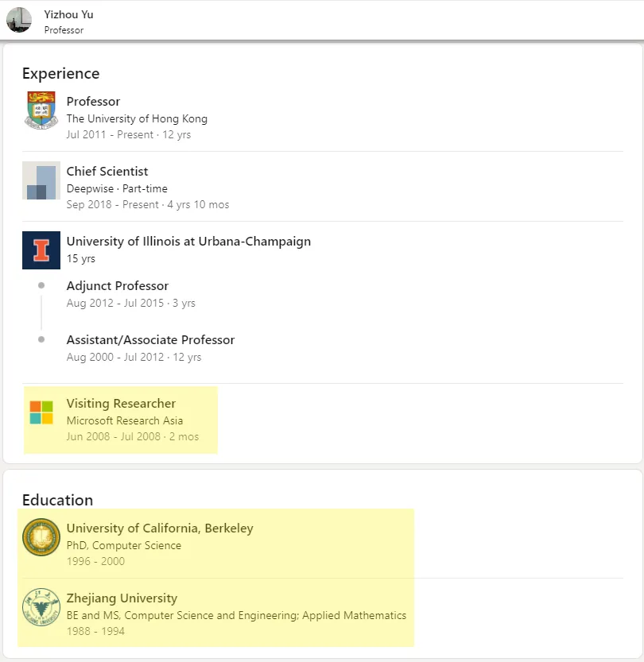The width and height of the screenshot is (644, 662).
Task: Click the PhD, Computer Science degree text
Action: (123, 545)
